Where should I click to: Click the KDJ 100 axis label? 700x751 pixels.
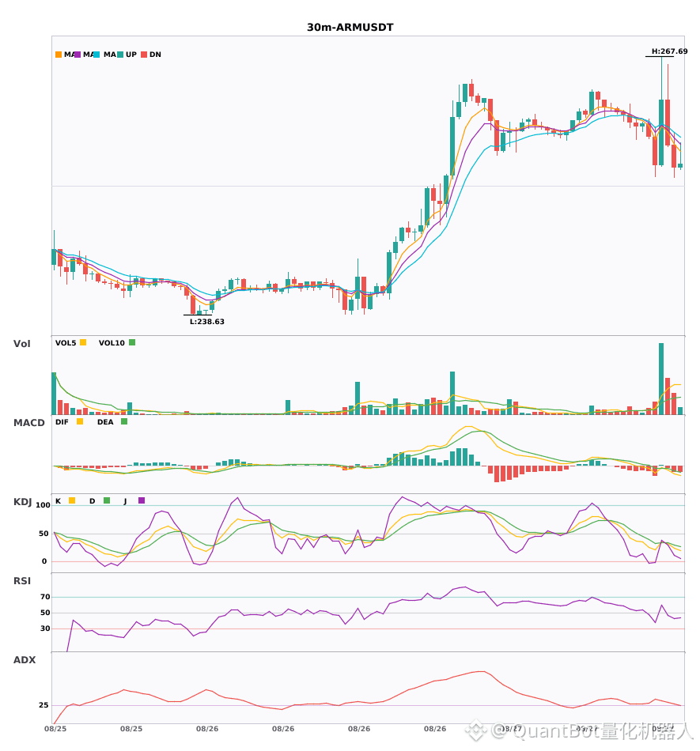(44, 505)
